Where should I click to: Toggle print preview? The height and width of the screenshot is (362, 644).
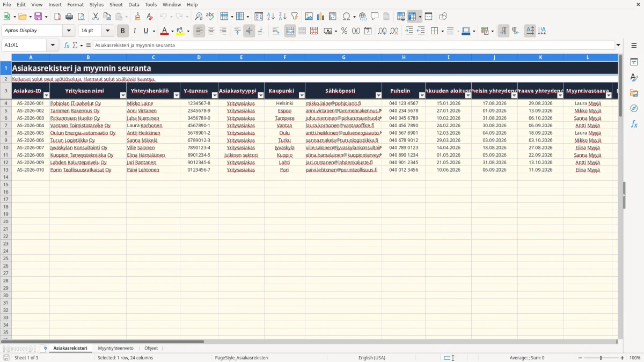click(81, 17)
